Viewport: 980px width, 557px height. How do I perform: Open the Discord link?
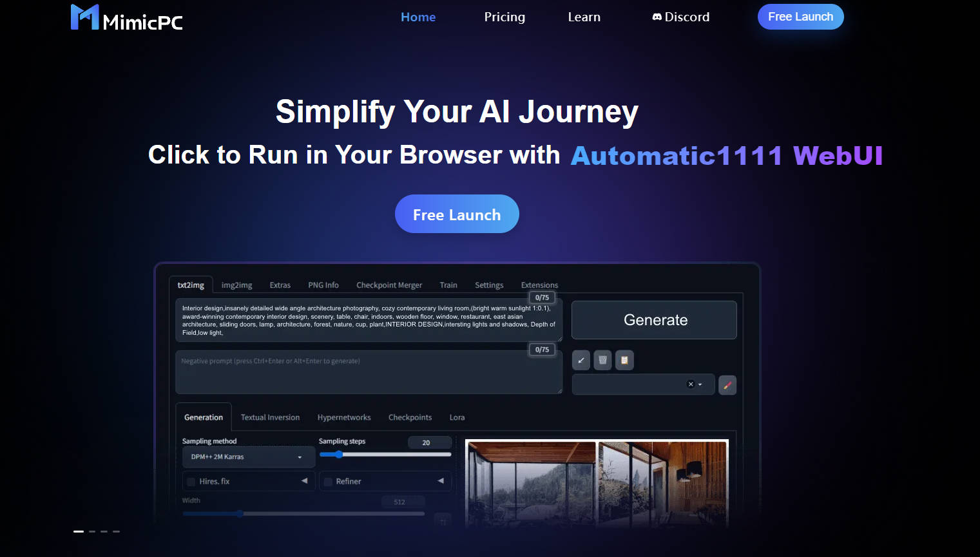[681, 17]
